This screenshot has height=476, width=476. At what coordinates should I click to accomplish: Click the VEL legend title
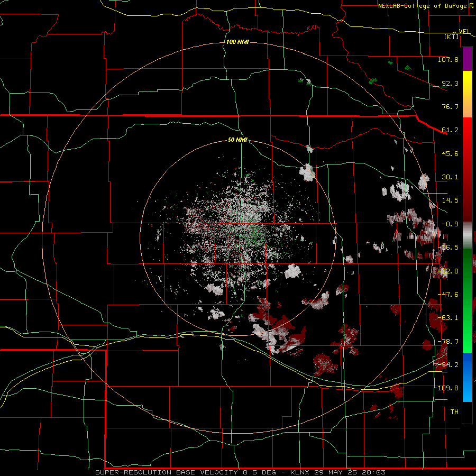pos(464,31)
